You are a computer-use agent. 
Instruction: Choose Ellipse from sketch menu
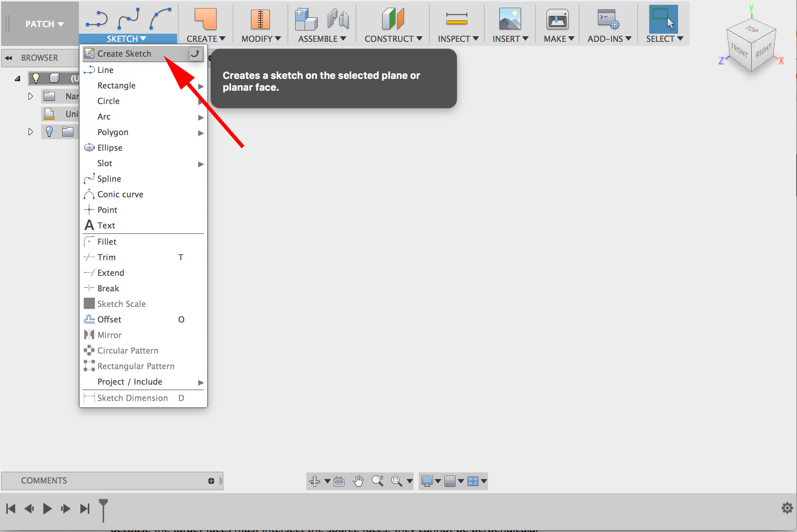143,148
